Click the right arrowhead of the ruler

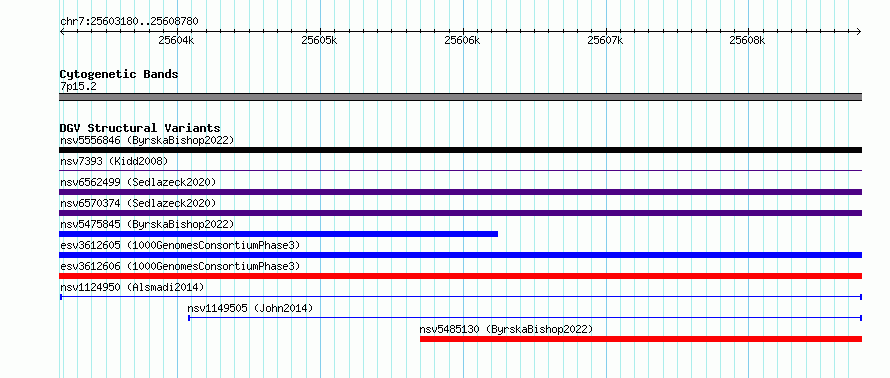point(859,32)
